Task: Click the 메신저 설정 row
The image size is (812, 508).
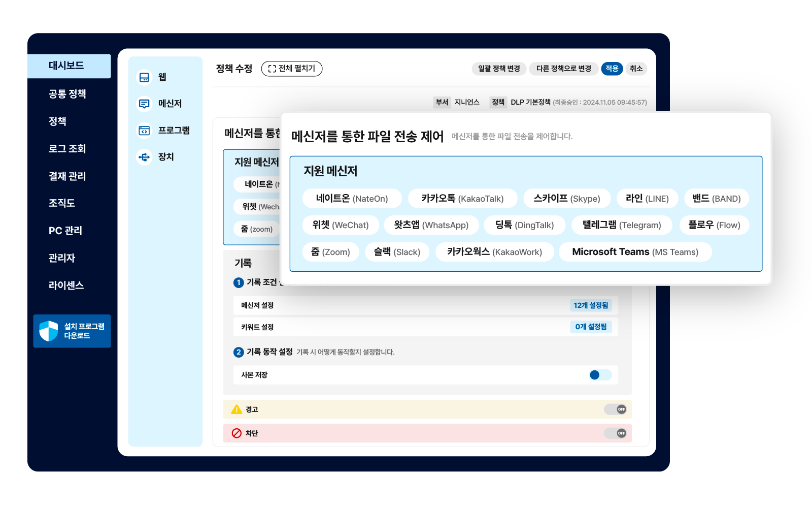Action: point(426,305)
